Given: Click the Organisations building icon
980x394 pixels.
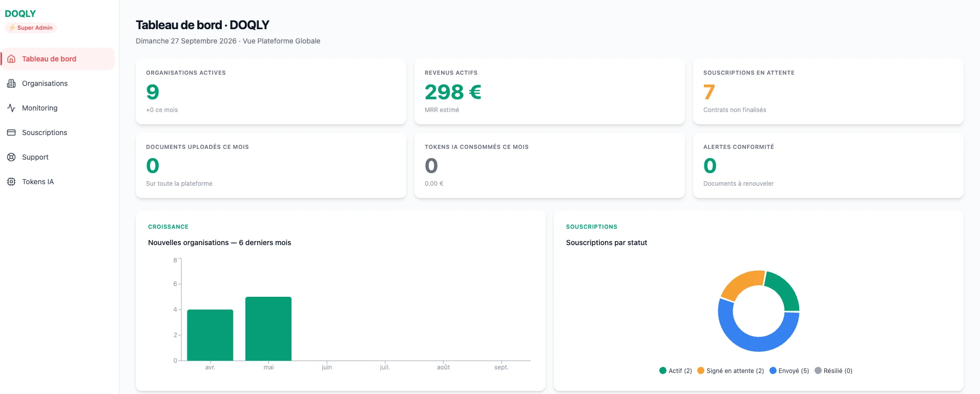Looking at the screenshot, I should click(x=11, y=83).
